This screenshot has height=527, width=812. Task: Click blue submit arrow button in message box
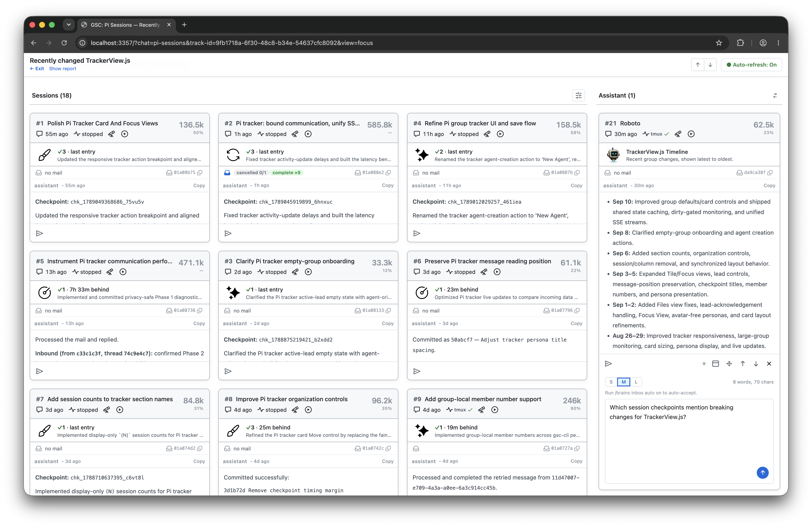click(x=763, y=472)
